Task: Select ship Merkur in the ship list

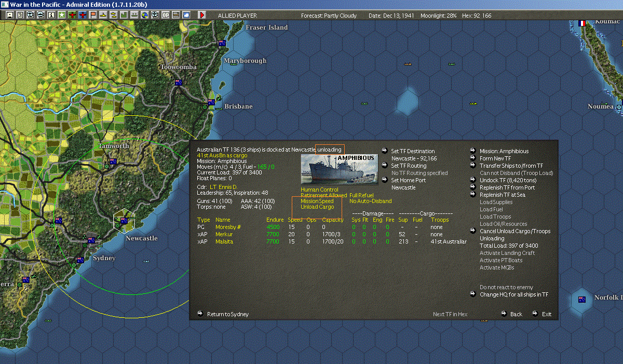Action: coord(224,235)
